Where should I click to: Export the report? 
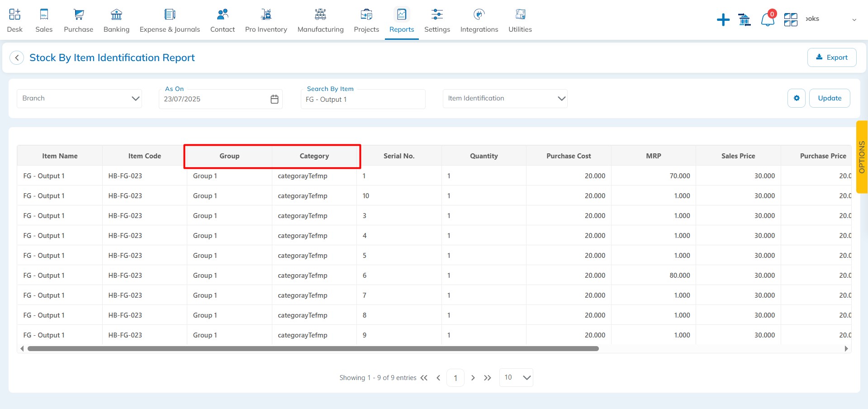tap(832, 57)
